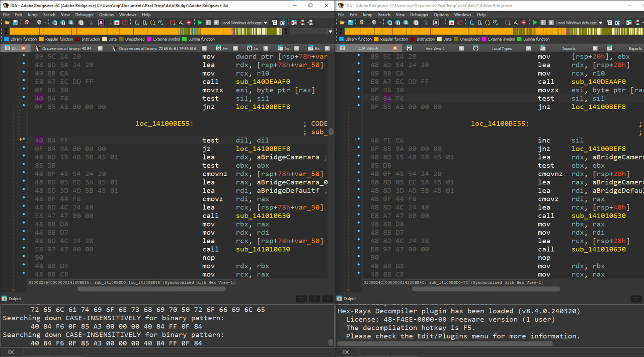Click the red circle cancel icon in left toolbar
Screen dimensions: 644x357
tap(125, 23)
